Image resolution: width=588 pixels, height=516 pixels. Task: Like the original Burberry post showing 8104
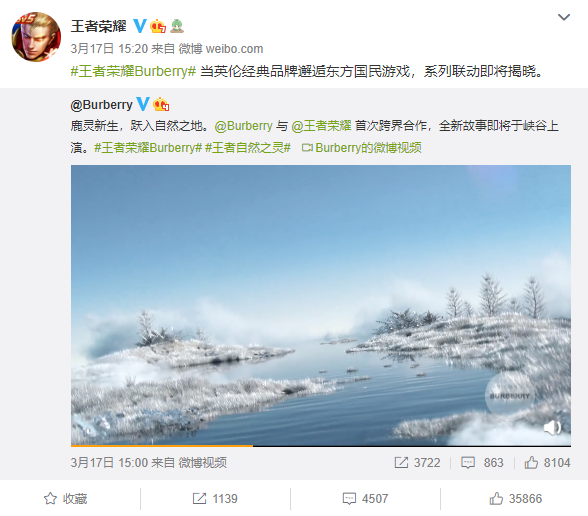tap(547, 462)
